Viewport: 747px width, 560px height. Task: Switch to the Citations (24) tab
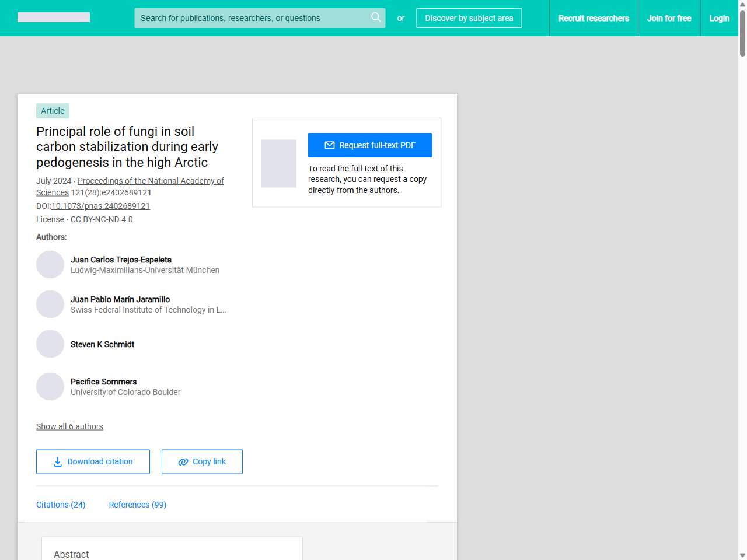pos(61,505)
